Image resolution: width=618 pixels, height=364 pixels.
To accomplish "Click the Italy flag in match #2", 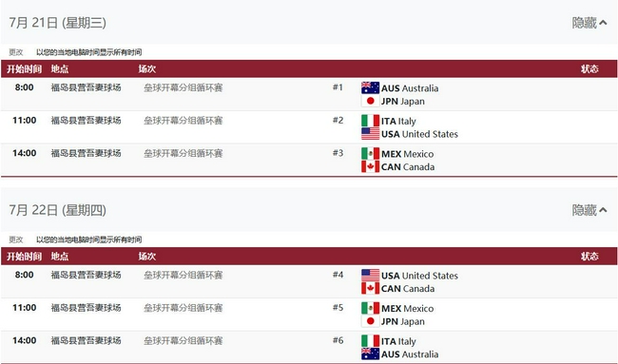I will (x=370, y=121).
